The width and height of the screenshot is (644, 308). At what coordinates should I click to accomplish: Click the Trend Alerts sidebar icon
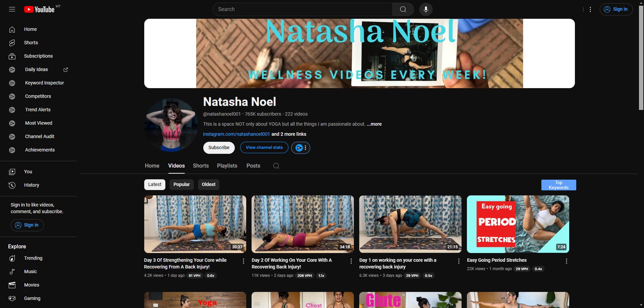(12, 110)
